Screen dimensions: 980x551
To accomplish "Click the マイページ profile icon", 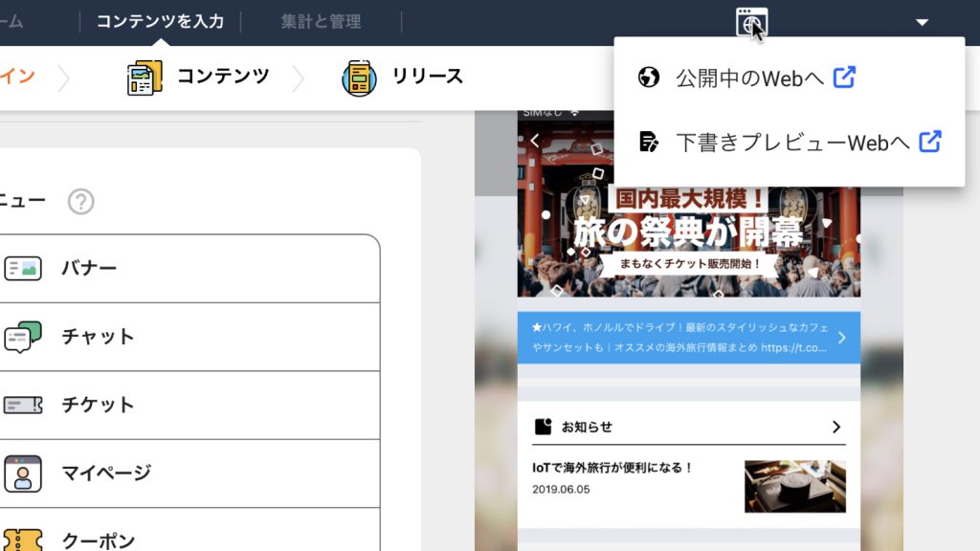I will pos(23,473).
